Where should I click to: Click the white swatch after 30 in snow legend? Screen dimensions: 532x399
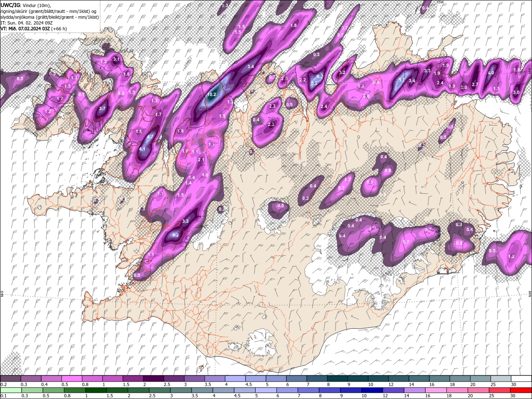tap(521, 379)
